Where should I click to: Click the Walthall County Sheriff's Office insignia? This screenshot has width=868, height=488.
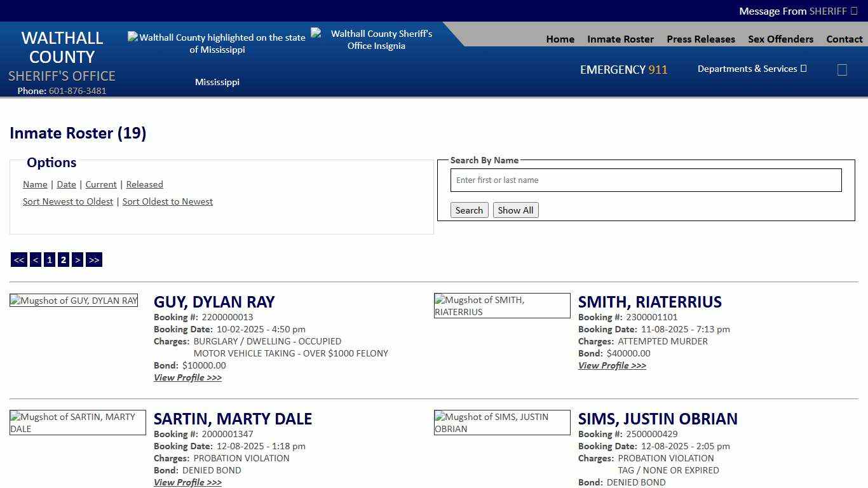[x=376, y=39]
